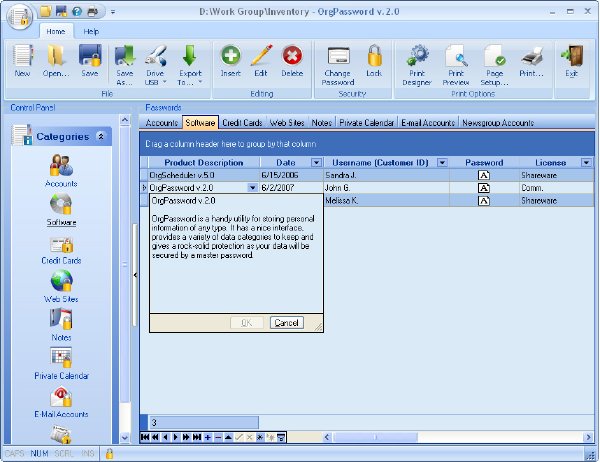Viewport: 600px width, 462px height.
Task: Collapse the Control Panel splitter arrow
Action: 135,275
